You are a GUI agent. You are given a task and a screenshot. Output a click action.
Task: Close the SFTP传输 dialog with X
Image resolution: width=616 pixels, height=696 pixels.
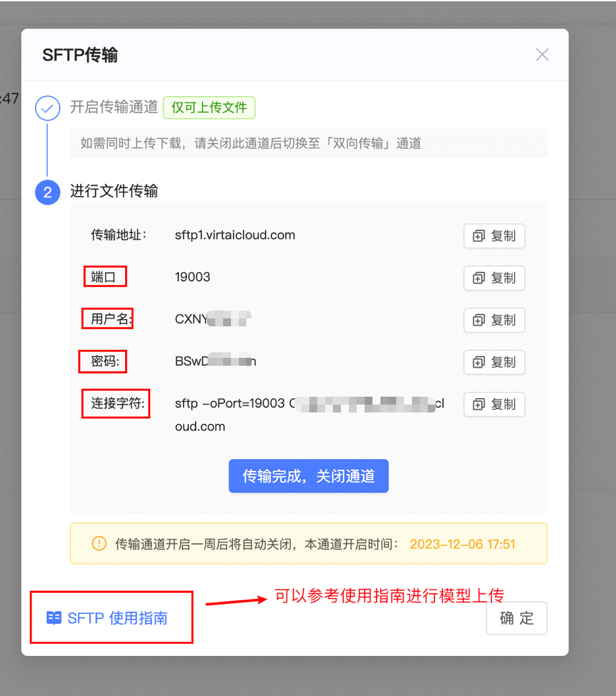[x=542, y=55]
